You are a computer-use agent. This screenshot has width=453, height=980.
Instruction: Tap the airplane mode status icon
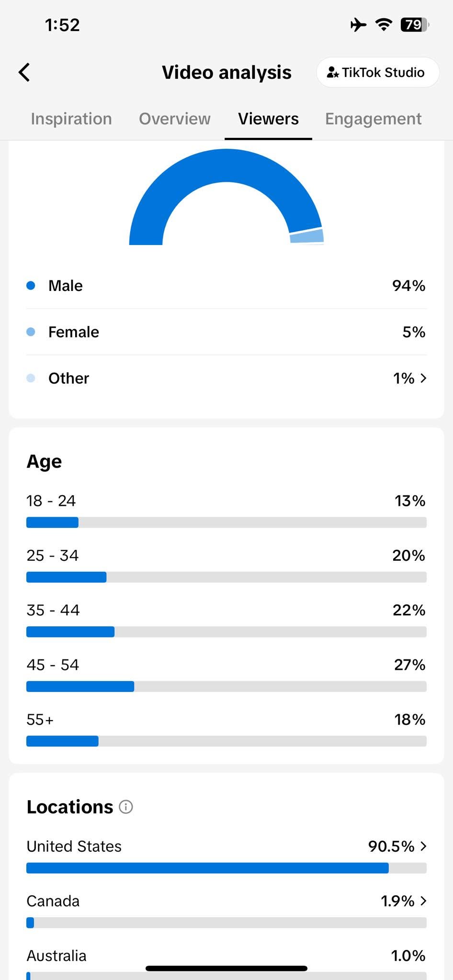[x=358, y=24]
